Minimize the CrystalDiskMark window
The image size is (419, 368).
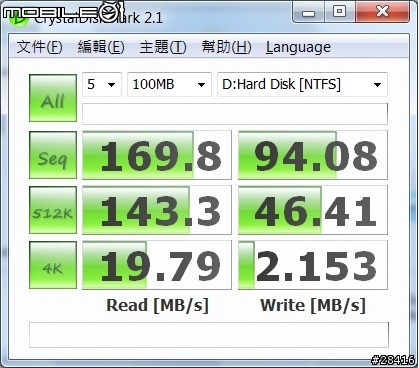click(x=309, y=13)
